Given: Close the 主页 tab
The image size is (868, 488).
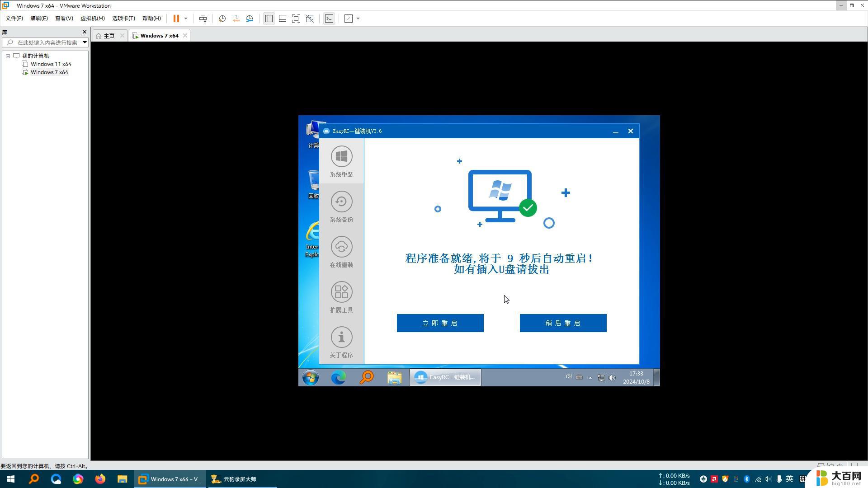Looking at the screenshot, I should tap(122, 35).
